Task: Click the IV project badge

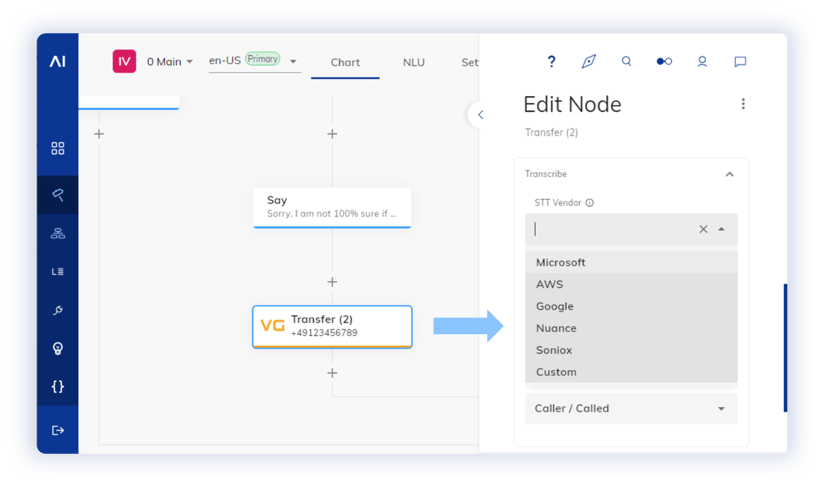Action: point(124,61)
